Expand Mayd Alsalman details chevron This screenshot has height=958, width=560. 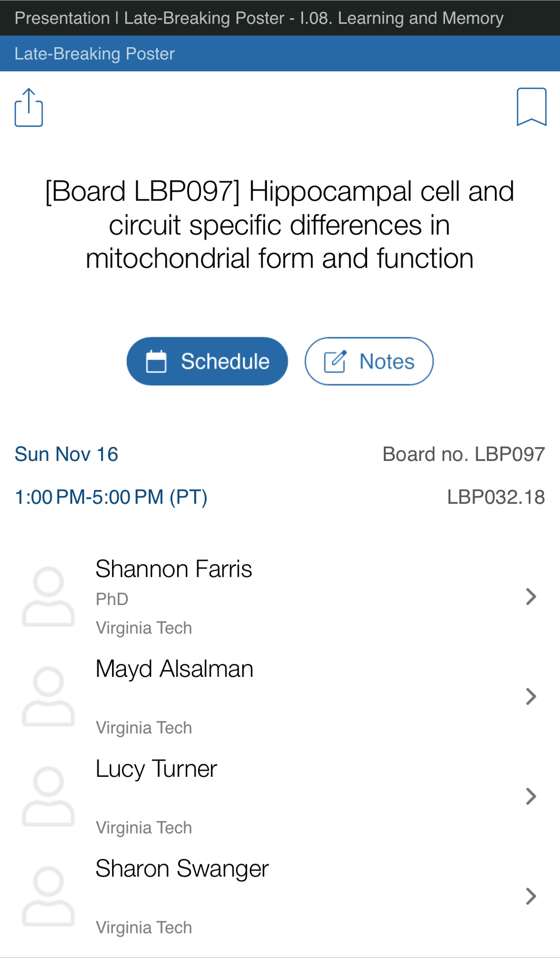(x=531, y=696)
